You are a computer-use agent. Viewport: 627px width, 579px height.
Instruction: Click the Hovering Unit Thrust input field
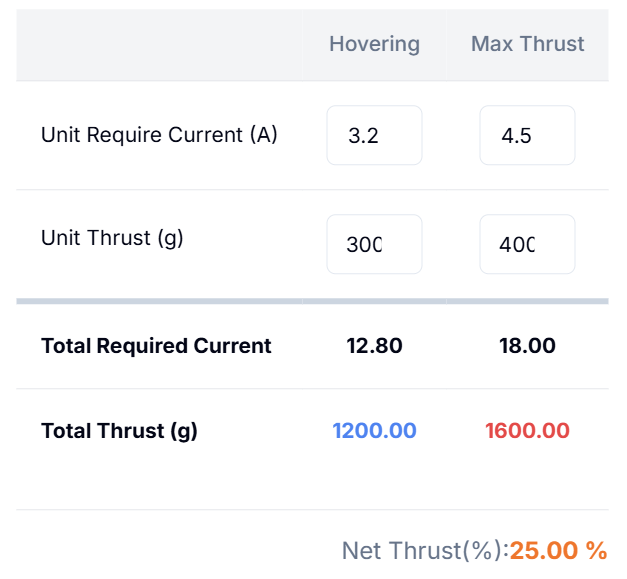click(x=374, y=244)
